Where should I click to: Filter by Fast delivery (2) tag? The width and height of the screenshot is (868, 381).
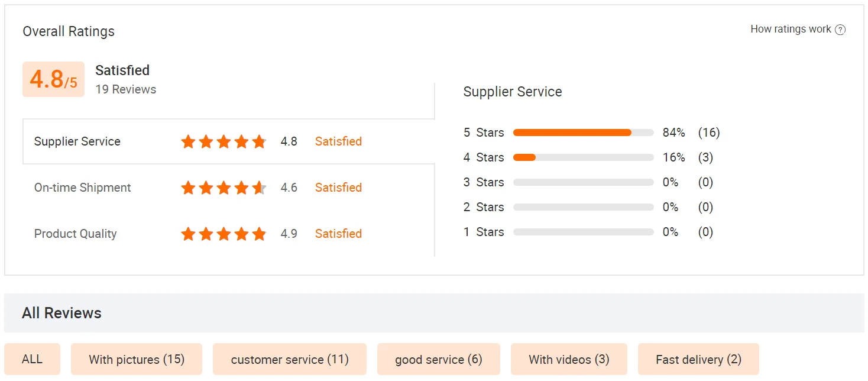coord(698,359)
